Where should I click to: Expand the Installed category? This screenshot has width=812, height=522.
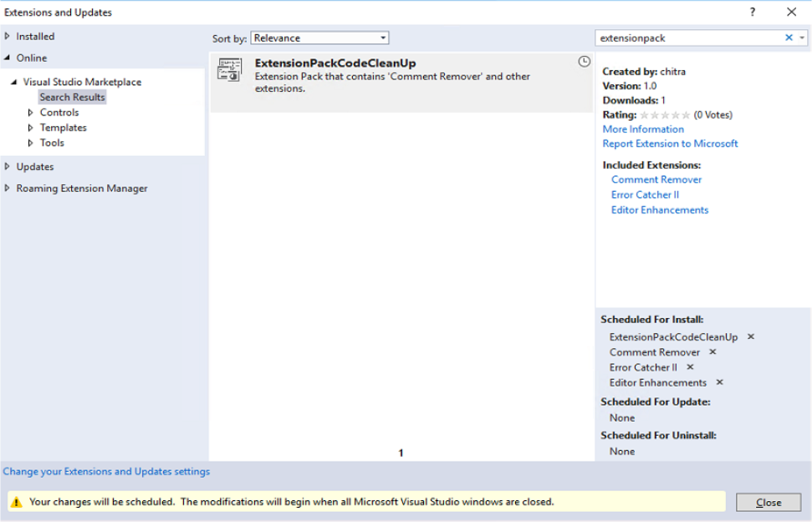(x=8, y=36)
